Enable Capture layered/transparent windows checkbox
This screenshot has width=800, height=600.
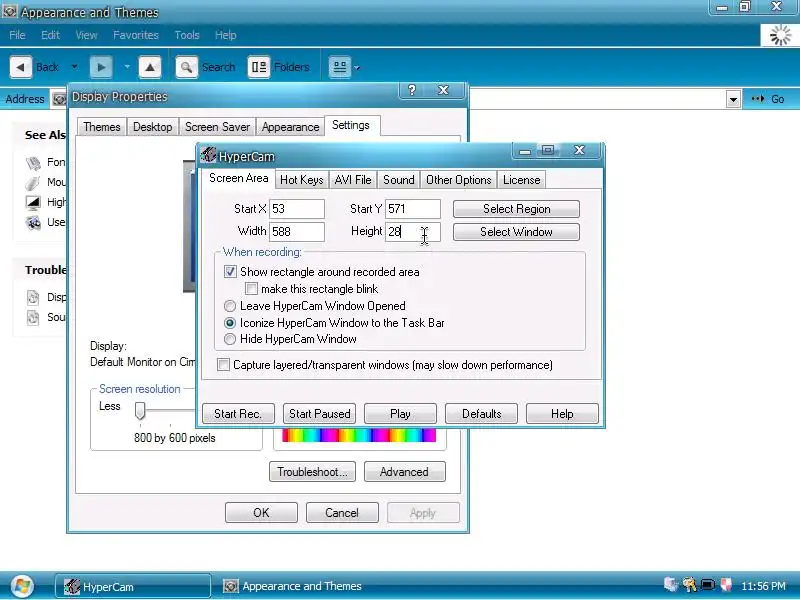coord(223,365)
